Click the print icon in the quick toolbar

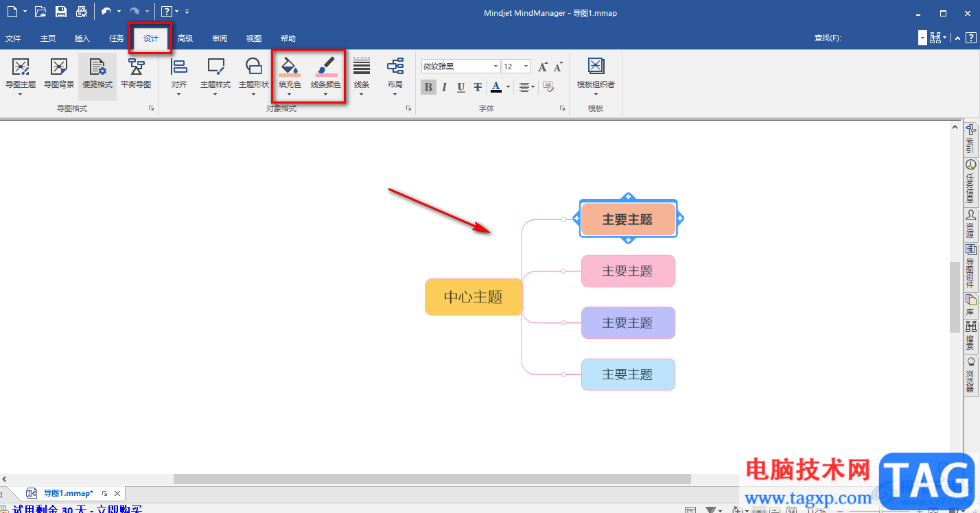click(x=81, y=11)
